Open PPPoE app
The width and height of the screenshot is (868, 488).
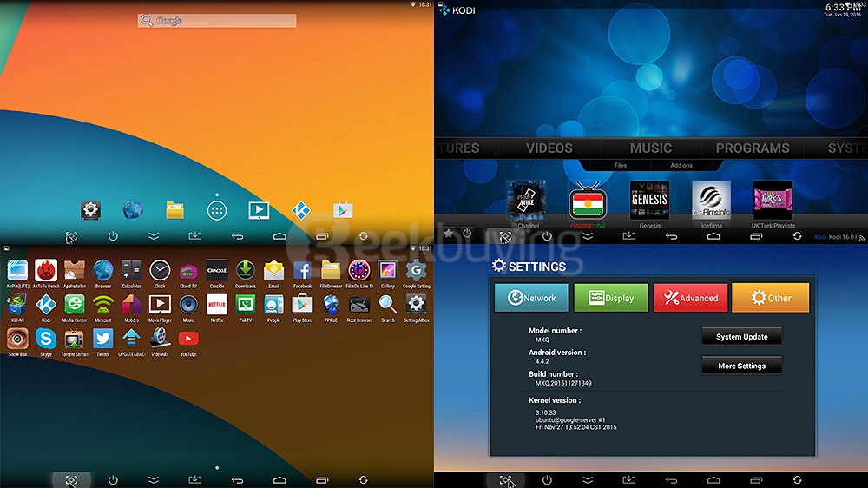(x=331, y=308)
